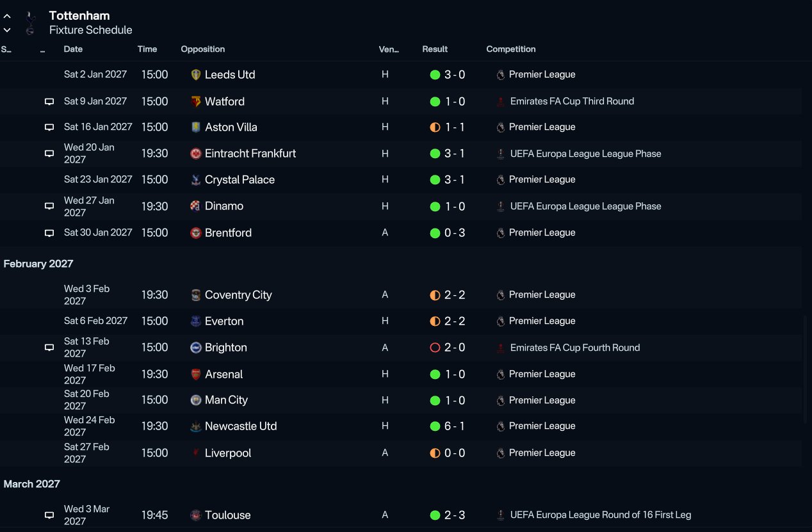Click the Newcastle Utd club badge
812x532 pixels.
tap(196, 426)
